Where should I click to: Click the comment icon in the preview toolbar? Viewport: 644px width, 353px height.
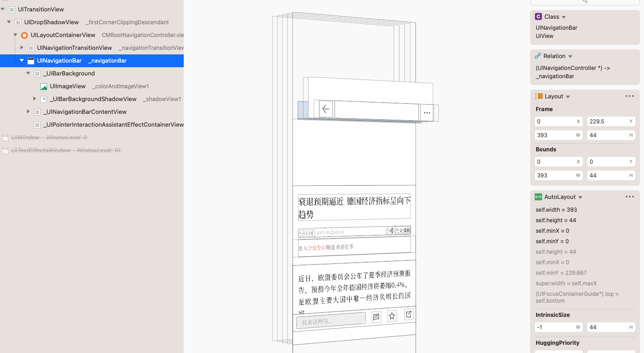tap(376, 317)
